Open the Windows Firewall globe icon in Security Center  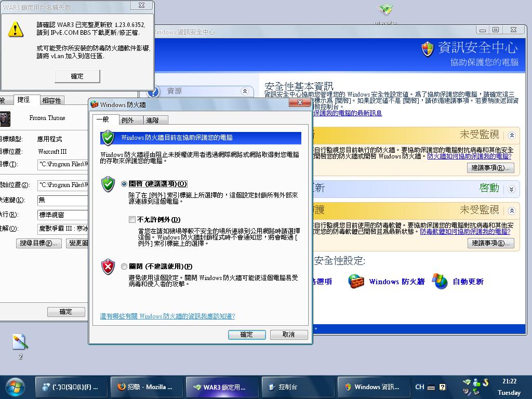[356, 281]
